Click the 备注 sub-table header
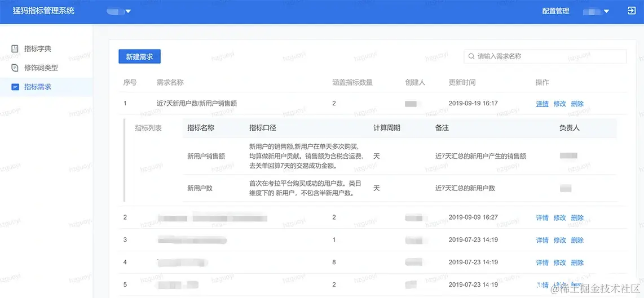644x298 pixels. pyautogui.click(x=442, y=128)
